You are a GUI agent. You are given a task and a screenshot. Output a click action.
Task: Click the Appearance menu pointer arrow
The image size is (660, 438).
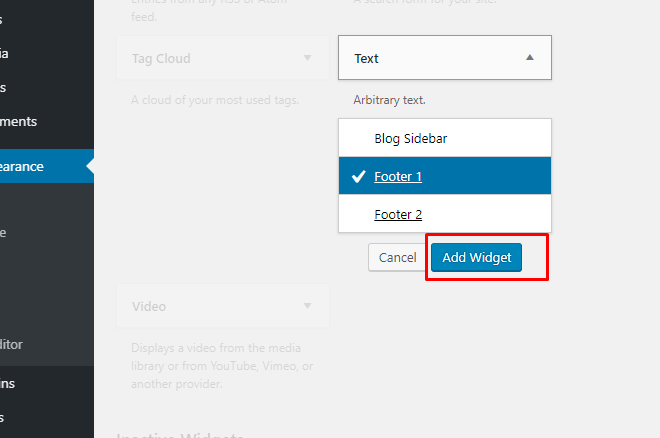point(90,166)
